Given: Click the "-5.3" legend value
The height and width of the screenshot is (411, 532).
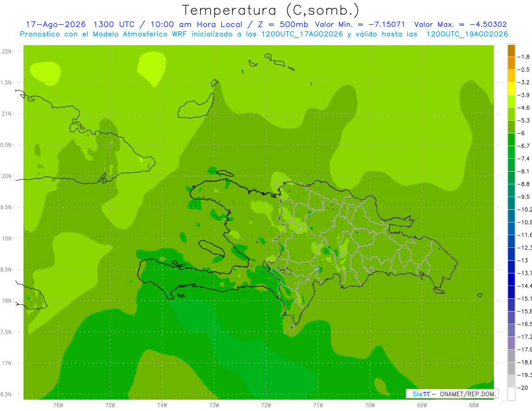Looking at the screenshot, I should [524, 121].
